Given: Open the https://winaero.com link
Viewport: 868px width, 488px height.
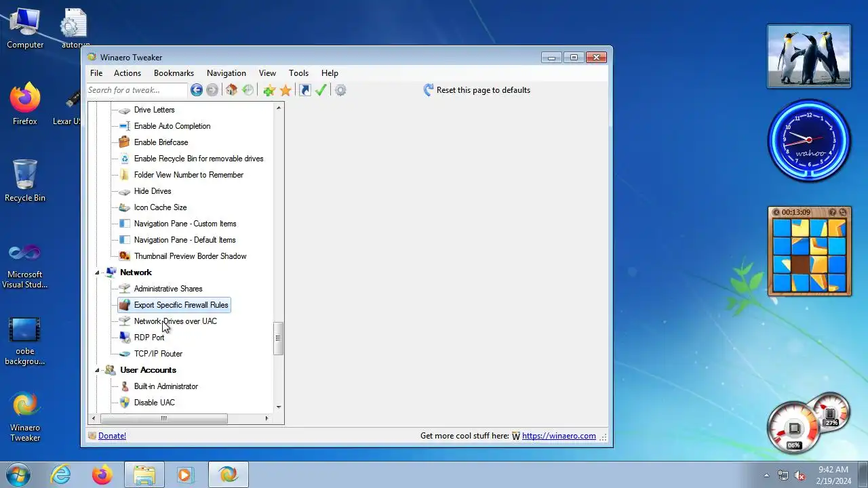Looking at the screenshot, I should click(x=559, y=436).
